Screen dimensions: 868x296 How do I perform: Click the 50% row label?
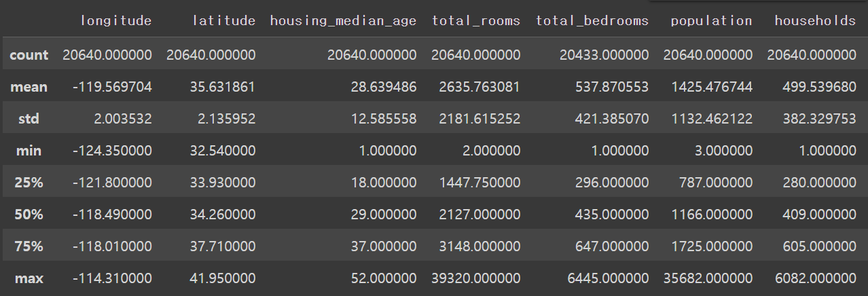(29, 215)
